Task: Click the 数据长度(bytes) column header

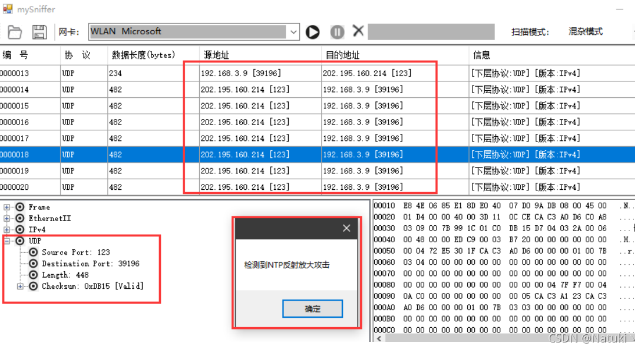Action: [153, 55]
